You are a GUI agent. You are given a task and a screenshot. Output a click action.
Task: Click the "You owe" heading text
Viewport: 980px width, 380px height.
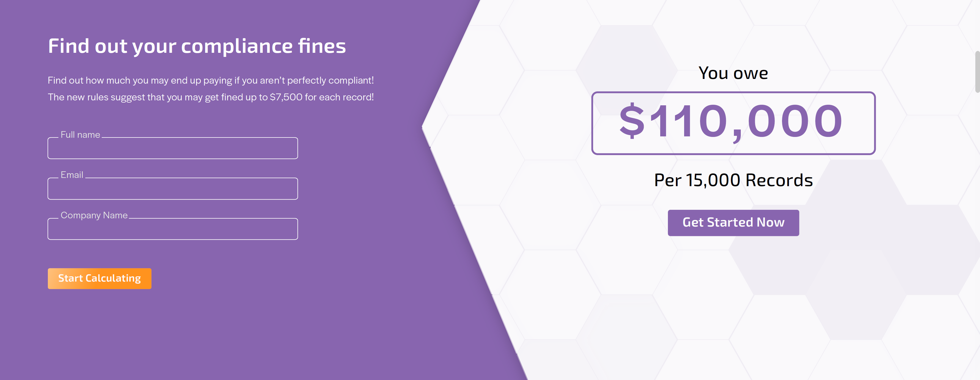click(x=733, y=73)
